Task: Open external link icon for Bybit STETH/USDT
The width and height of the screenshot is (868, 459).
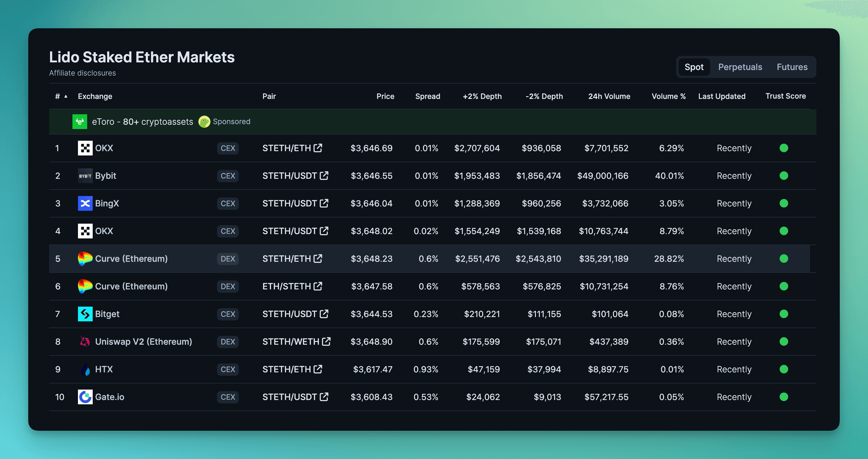Action: 324,175
